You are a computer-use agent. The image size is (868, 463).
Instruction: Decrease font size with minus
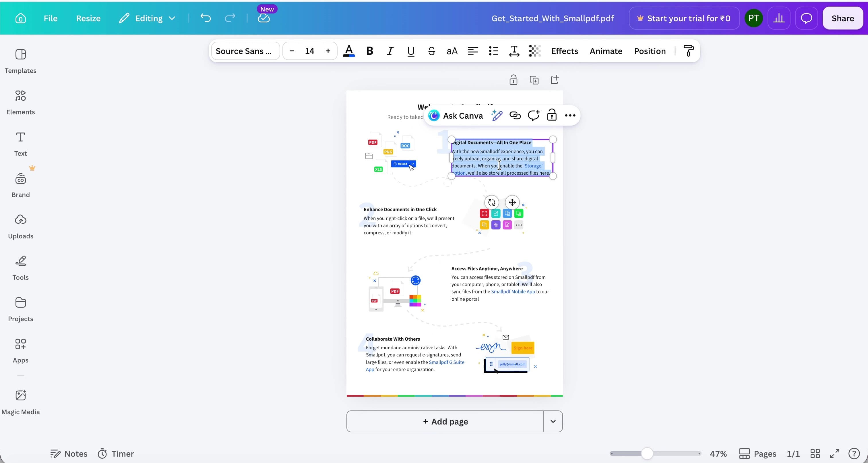[292, 51]
